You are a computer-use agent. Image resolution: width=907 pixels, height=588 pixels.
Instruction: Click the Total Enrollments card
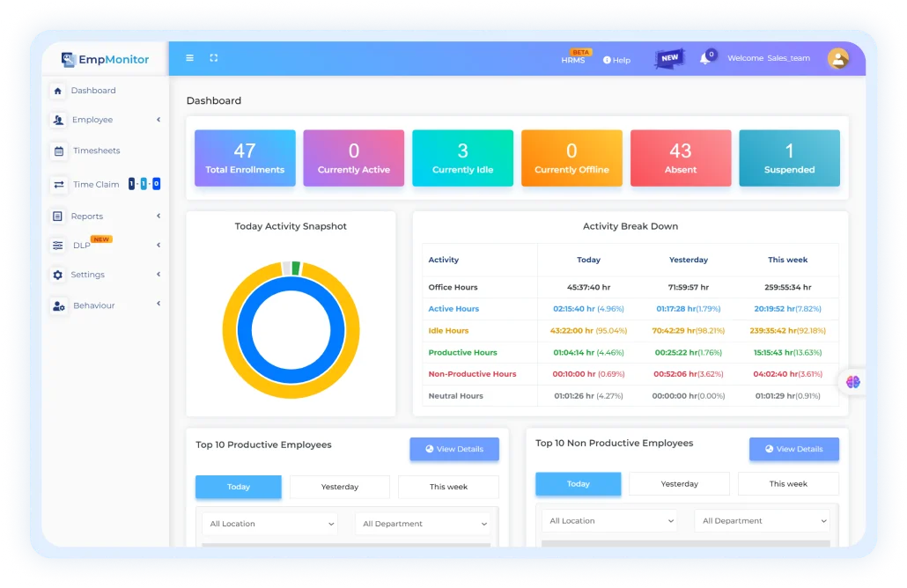pyautogui.click(x=245, y=158)
